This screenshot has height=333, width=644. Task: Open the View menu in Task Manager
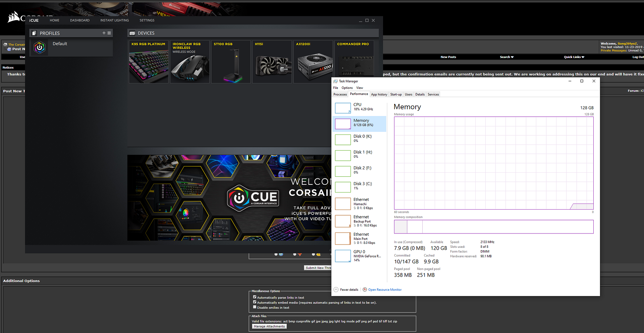360,88
